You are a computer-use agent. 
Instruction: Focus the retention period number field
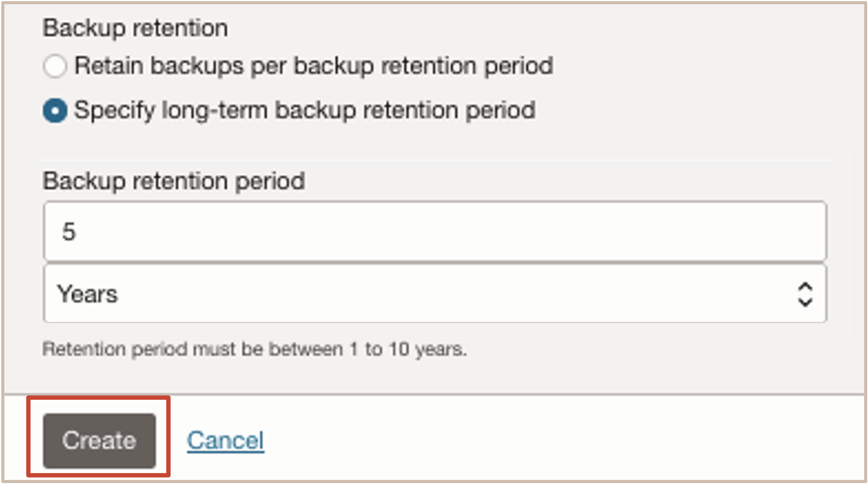(x=435, y=231)
